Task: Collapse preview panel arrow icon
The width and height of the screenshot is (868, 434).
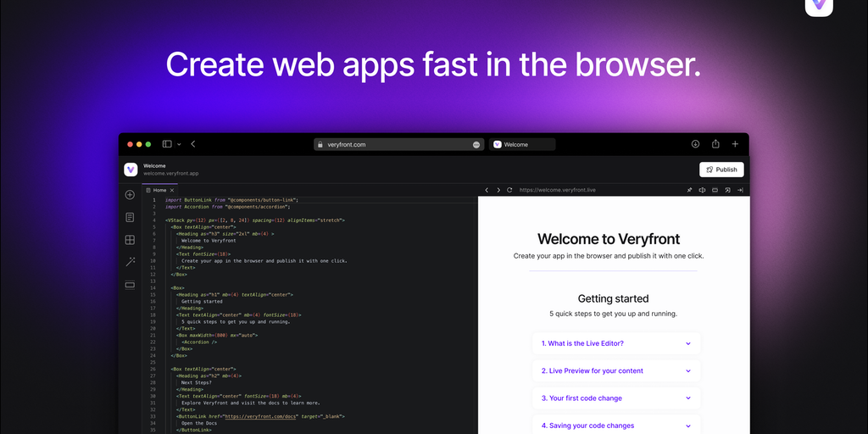Action: [740, 190]
